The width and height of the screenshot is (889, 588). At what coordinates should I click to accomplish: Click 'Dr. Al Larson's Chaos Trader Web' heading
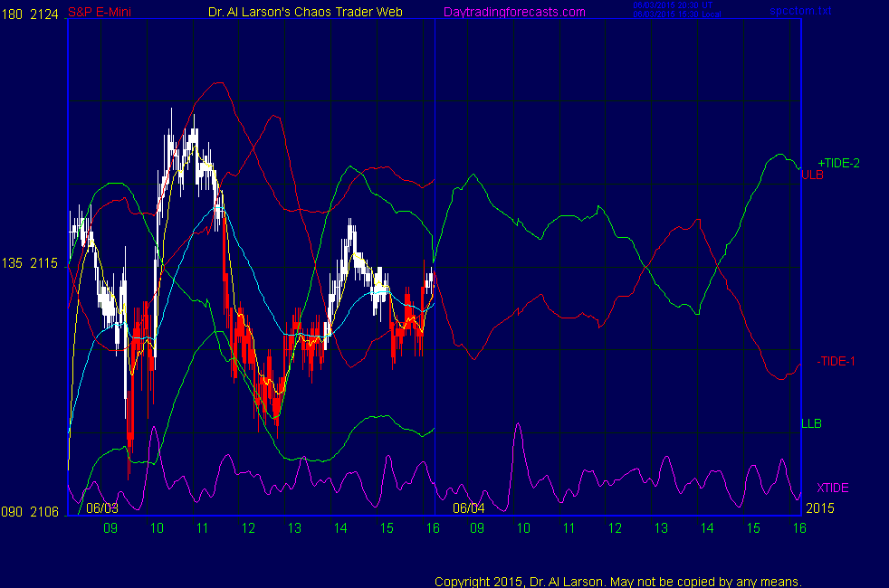click(305, 12)
